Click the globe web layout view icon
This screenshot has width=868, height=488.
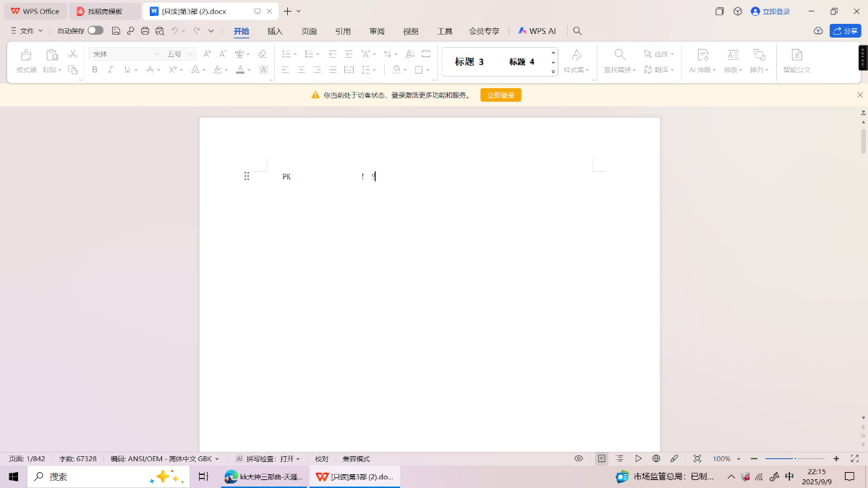click(656, 458)
